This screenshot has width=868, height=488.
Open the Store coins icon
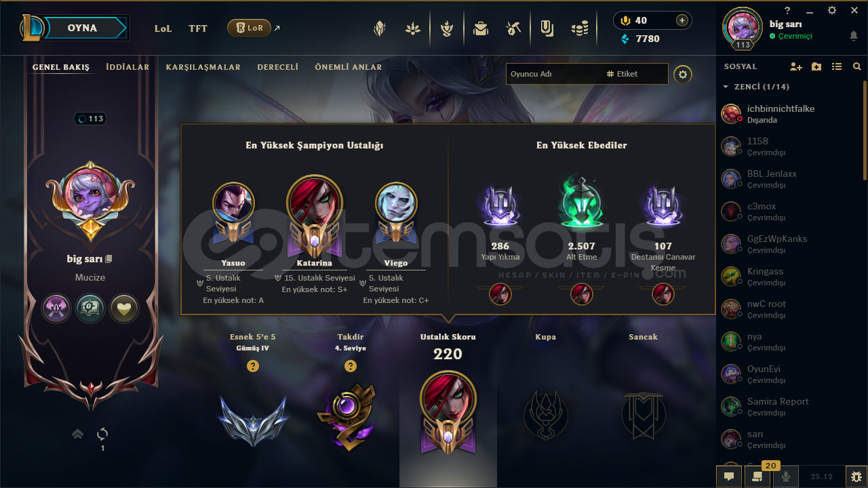click(x=579, y=28)
